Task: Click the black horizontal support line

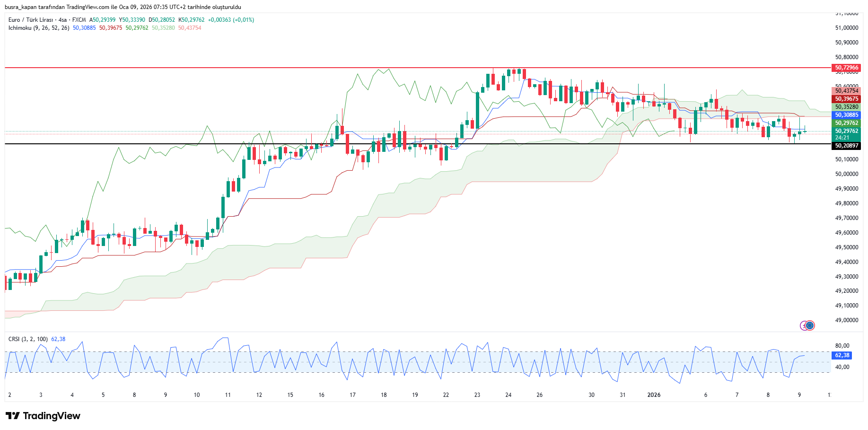Action: click(x=189, y=144)
